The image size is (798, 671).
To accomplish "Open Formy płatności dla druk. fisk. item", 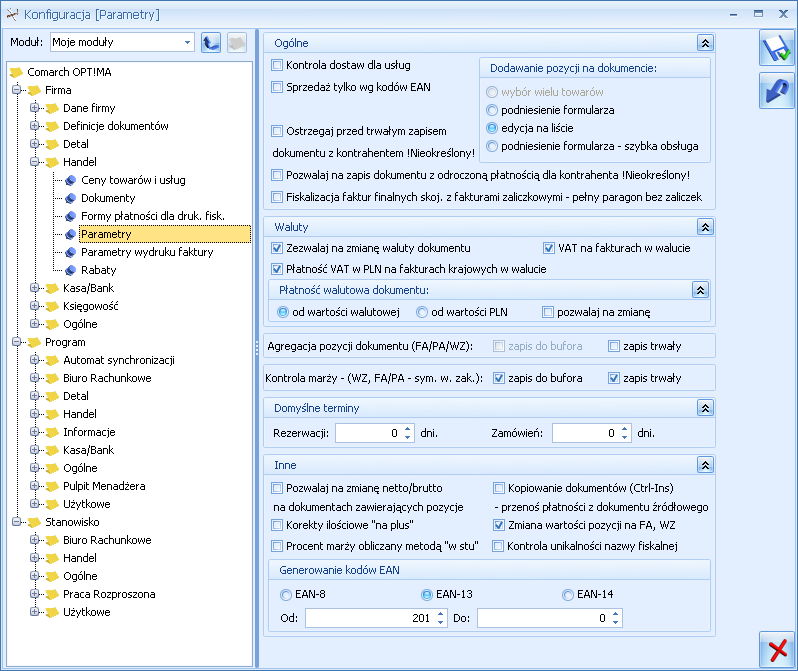I will tap(153, 216).
